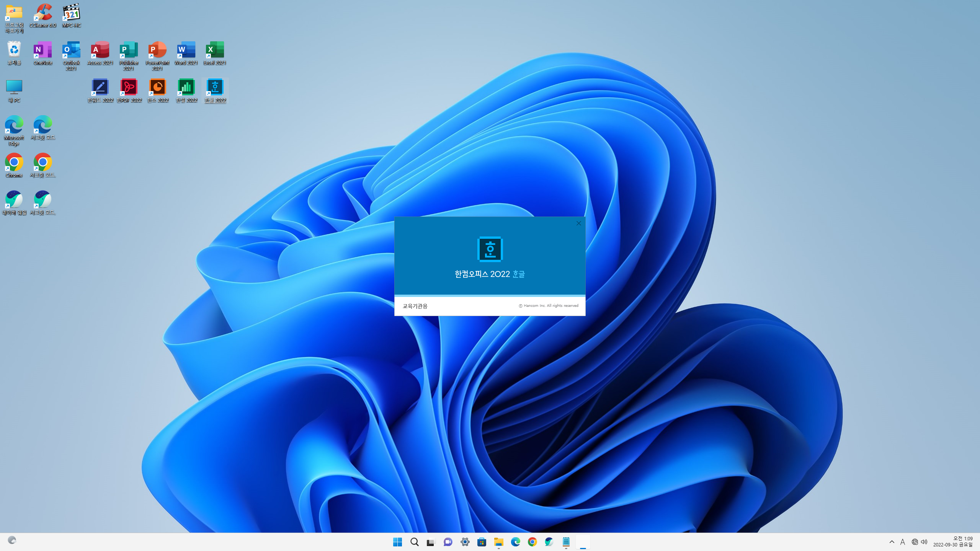This screenshot has width=980, height=551.
Task: Toggle the IME input mode 'A' indicator
Action: coord(903,542)
